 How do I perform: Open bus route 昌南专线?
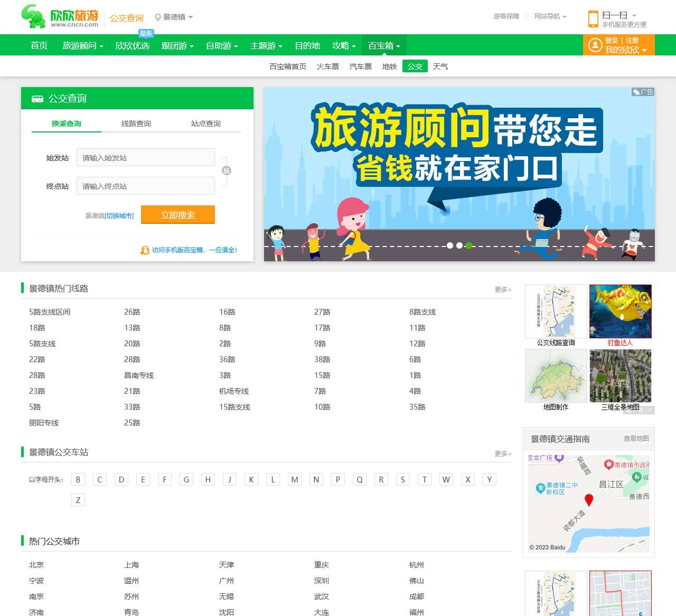tap(139, 375)
